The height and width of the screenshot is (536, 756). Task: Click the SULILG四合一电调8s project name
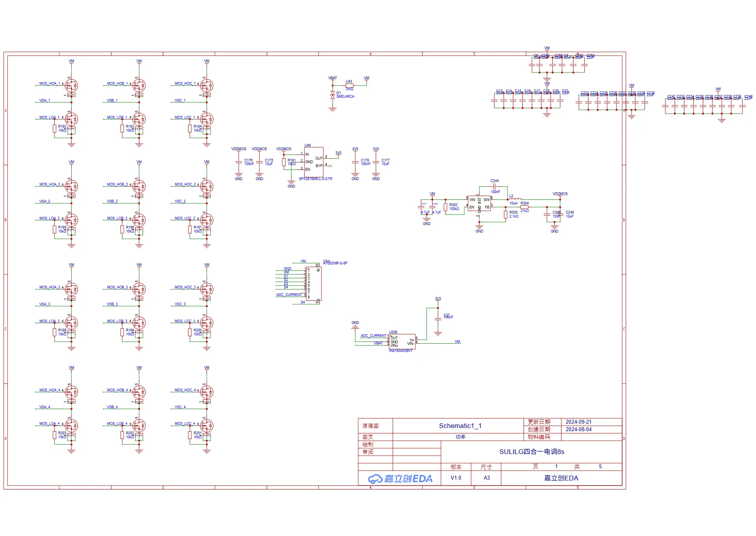click(532, 452)
